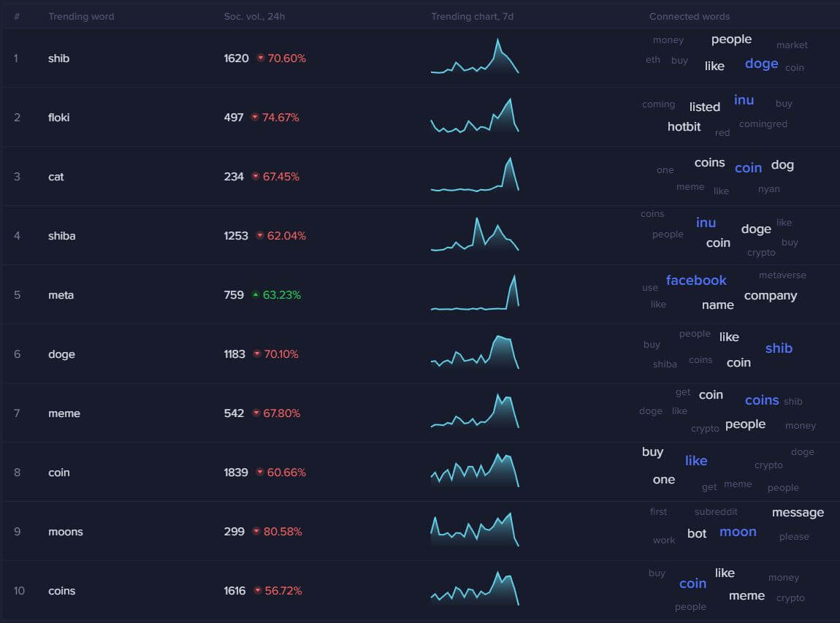Click people in shib's connected words

[x=731, y=39]
